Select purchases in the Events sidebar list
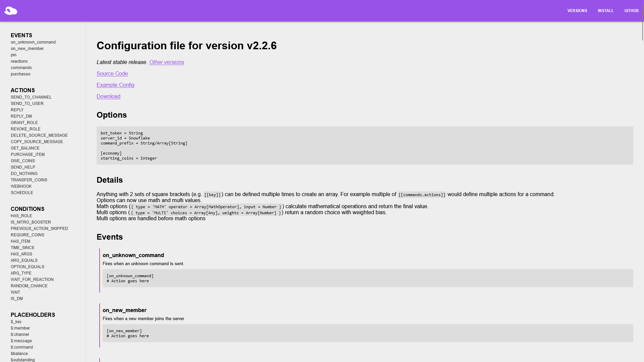644x362 pixels. click(20, 74)
